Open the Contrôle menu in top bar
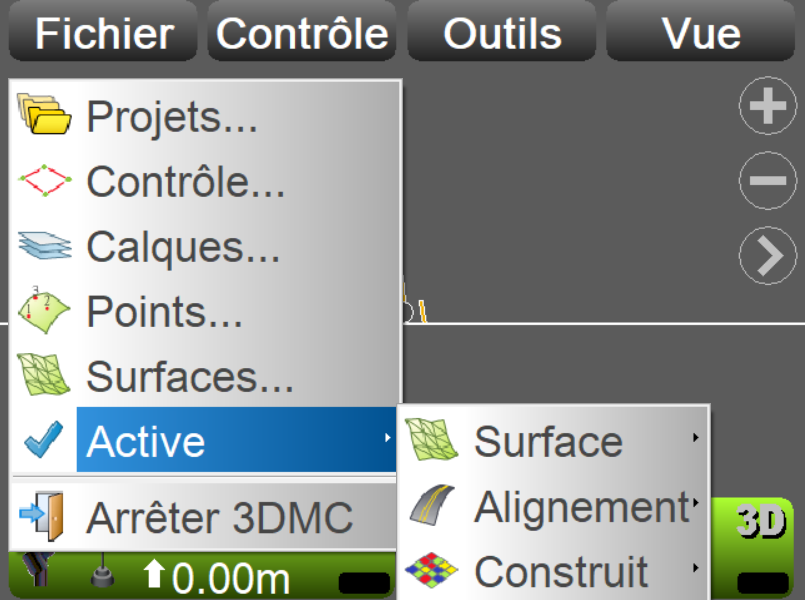 click(x=302, y=33)
